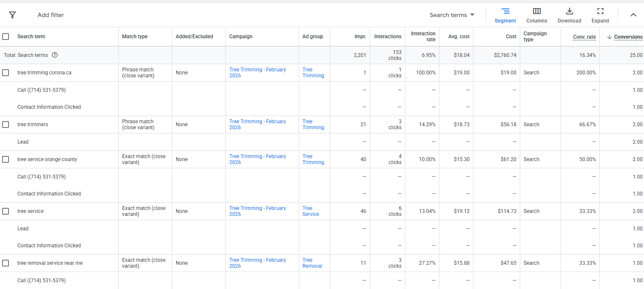Click the Interactions column header
Image resolution: width=644 pixels, height=289 pixels.
388,37
